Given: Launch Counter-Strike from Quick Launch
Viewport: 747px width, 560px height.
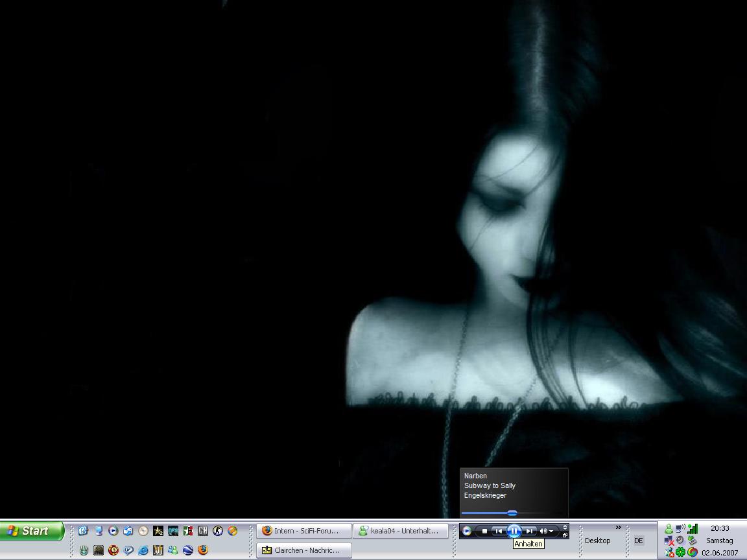Looking at the screenshot, I should (x=218, y=531).
